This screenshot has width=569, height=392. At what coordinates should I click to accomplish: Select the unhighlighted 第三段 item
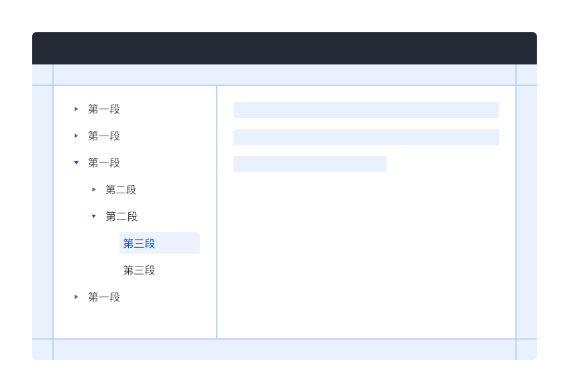pos(139,270)
